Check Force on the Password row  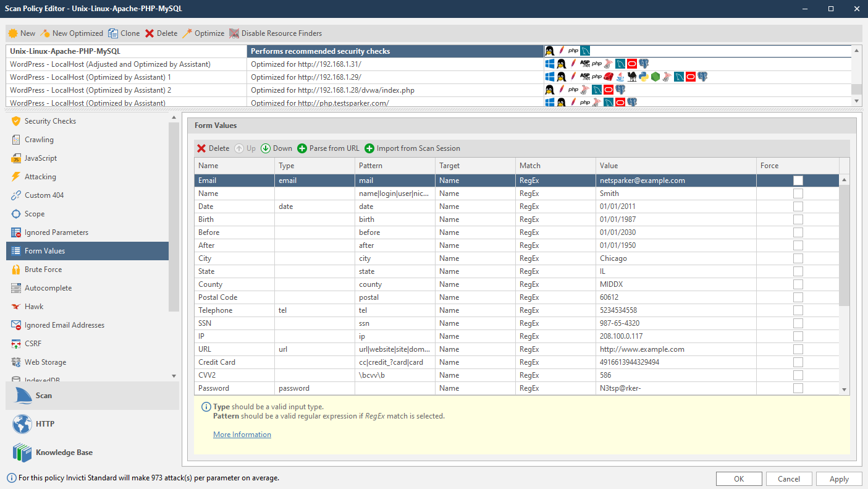pos(798,388)
